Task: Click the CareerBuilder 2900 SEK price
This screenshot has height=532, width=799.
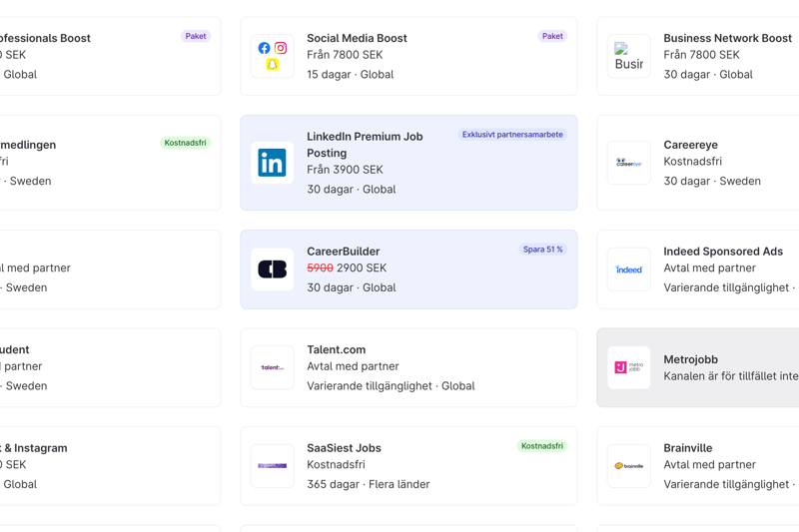Action: 362,268
